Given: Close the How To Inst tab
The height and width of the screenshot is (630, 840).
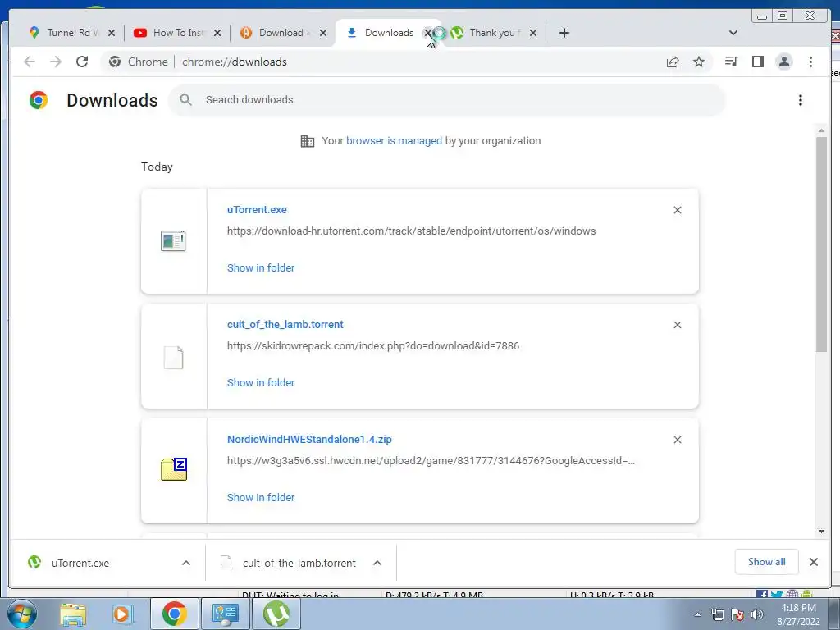Looking at the screenshot, I should pyautogui.click(x=217, y=33).
